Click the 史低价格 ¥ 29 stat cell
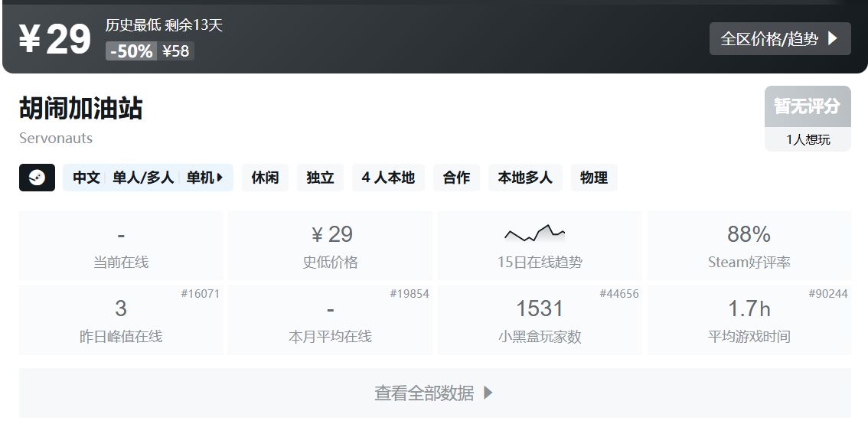The image size is (868, 434). [331, 245]
